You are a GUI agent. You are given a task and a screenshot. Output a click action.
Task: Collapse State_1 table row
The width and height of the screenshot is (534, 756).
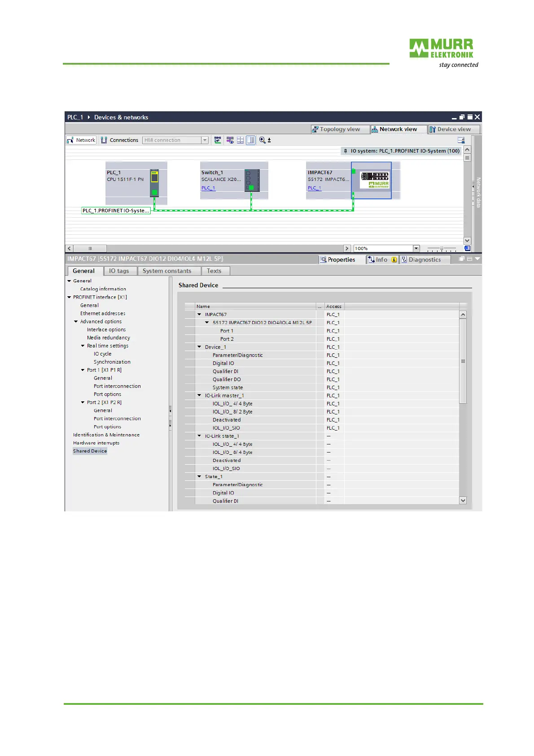[199, 476]
